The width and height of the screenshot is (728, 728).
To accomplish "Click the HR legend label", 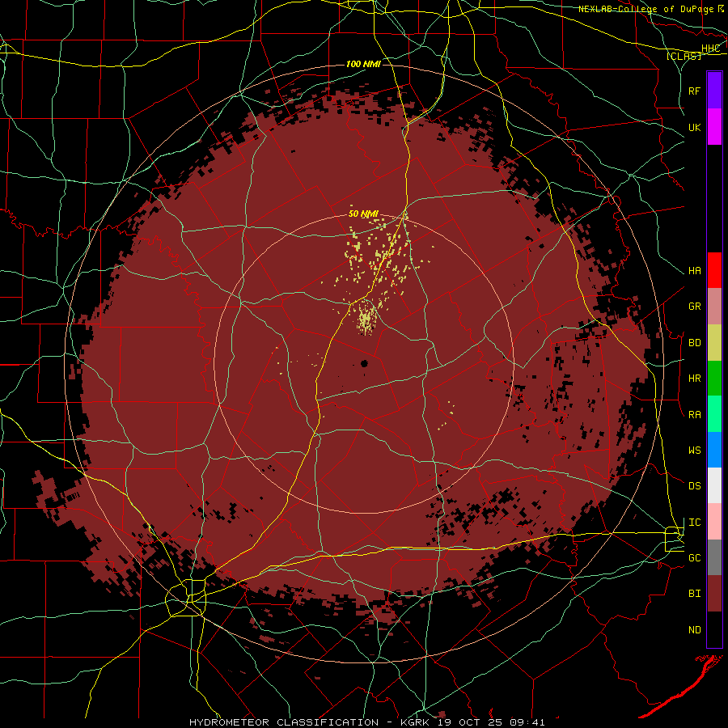I will (x=694, y=379).
